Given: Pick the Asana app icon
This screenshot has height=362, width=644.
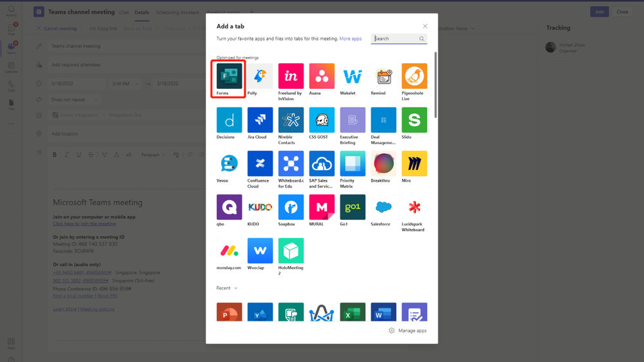Looking at the screenshot, I should pos(322,77).
